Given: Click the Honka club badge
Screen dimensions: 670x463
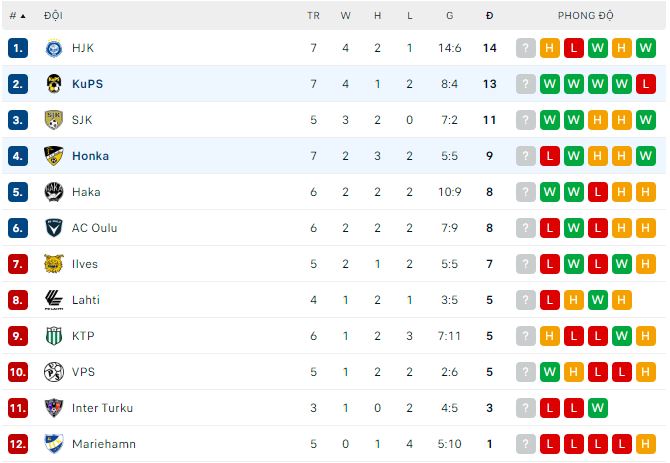Looking at the screenshot, I should point(54,156).
